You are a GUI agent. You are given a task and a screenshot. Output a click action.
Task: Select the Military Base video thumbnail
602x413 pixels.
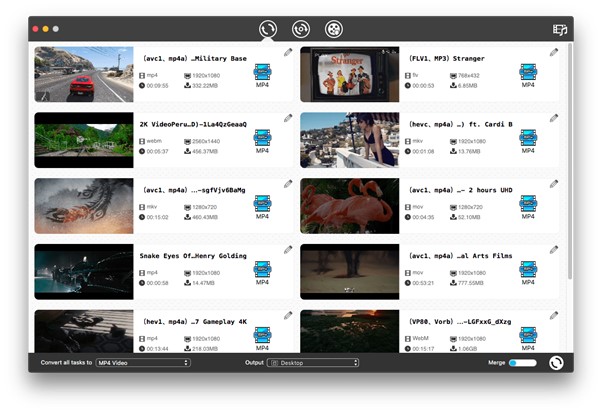pyautogui.click(x=84, y=74)
